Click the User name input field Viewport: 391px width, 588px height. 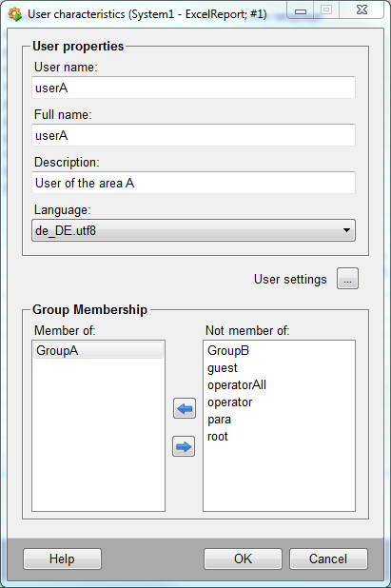(x=193, y=88)
